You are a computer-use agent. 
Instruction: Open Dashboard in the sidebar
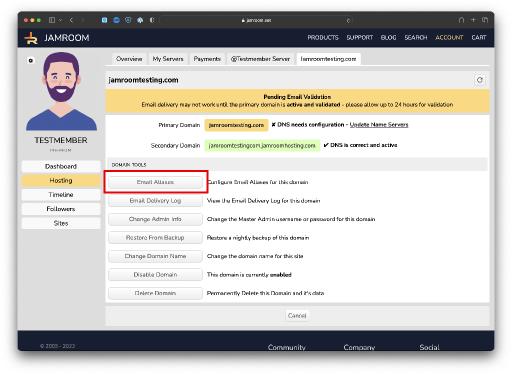(x=61, y=166)
